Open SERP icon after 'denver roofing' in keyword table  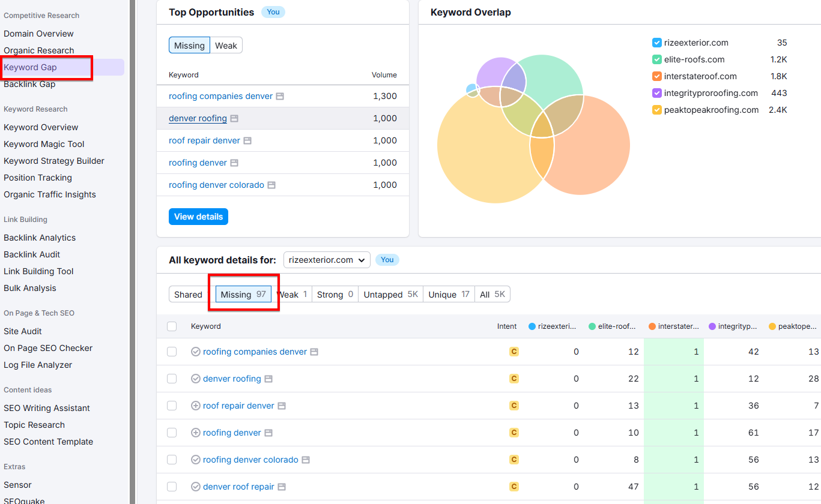point(268,379)
